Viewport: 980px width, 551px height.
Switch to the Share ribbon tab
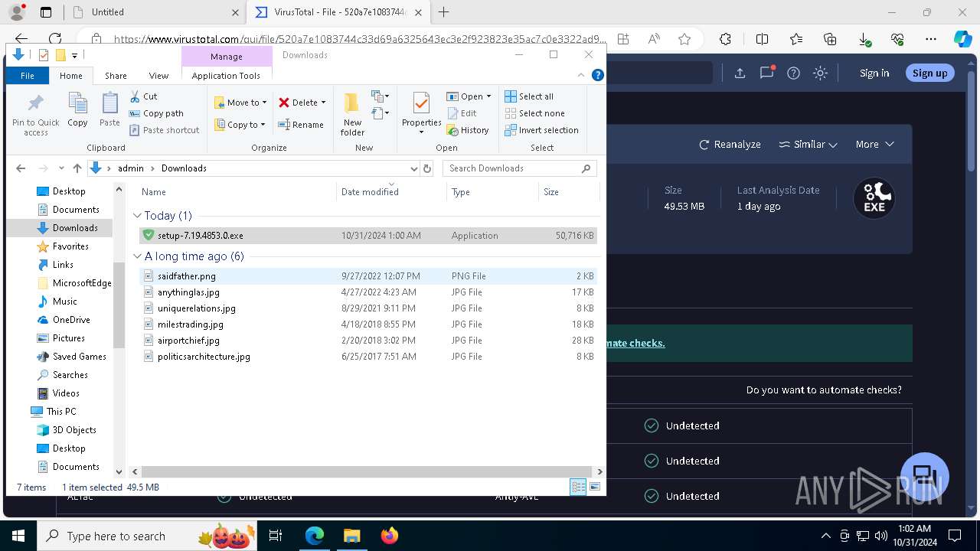point(116,76)
